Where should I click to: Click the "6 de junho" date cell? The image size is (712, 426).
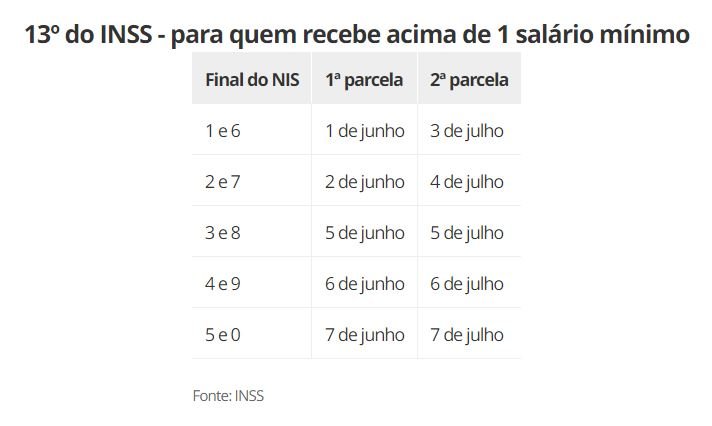pos(365,284)
